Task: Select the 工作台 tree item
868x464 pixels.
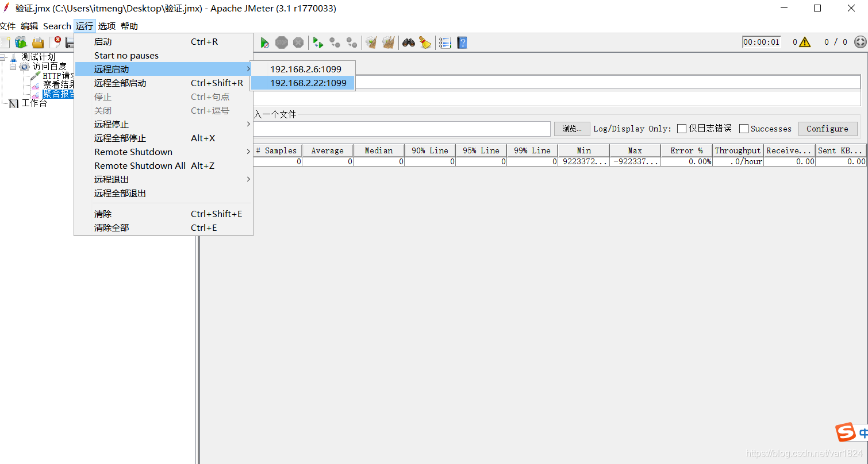Action: pos(34,103)
